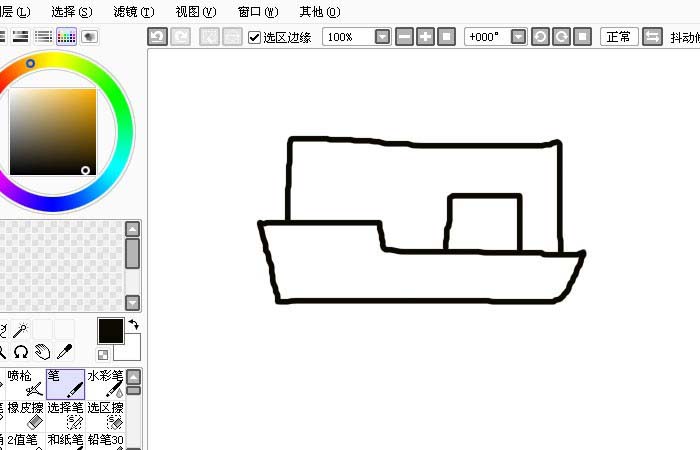The width and height of the screenshot is (700, 450).
Task: Click the black foreground color swatch
Action: coord(110,331)
